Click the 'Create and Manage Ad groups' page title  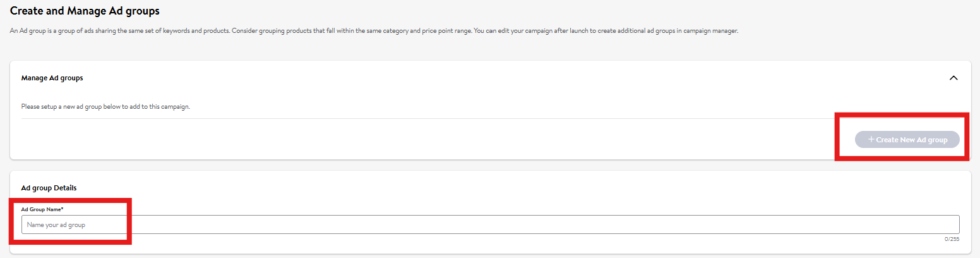85,11
